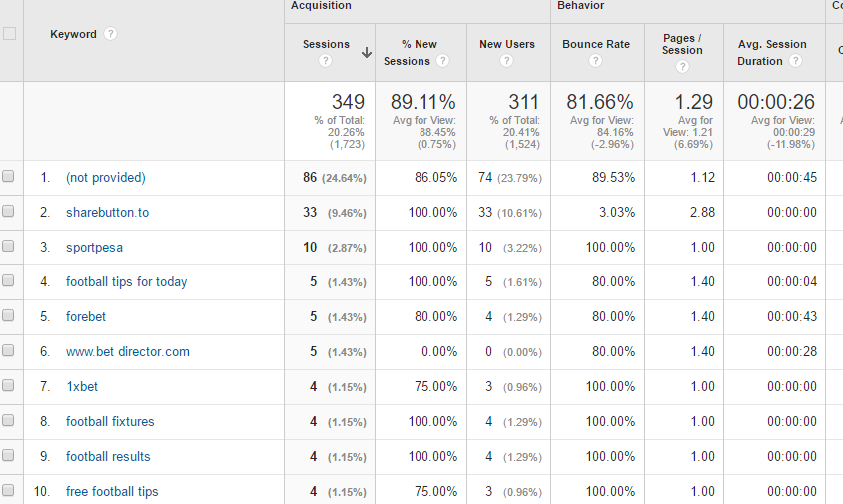Click duration 00:00:43 in forebet row
The width and height of the screenshot is (843, 504).
792,317
